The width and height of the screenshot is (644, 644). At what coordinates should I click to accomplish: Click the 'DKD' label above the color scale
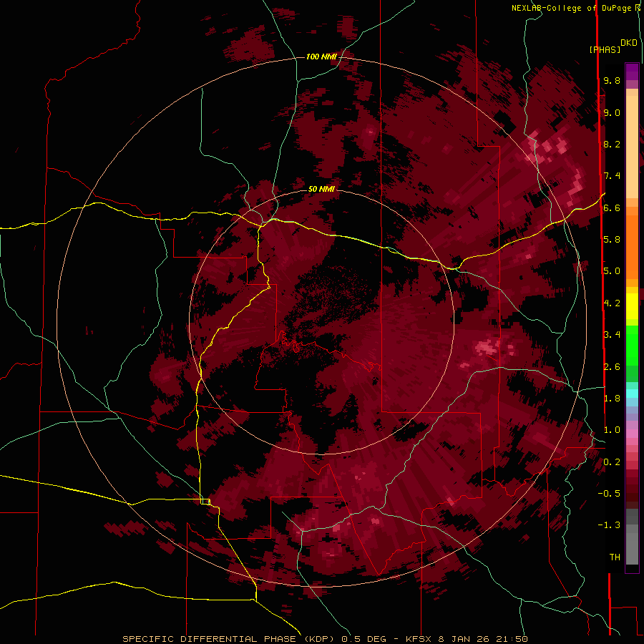click(629, 43)
